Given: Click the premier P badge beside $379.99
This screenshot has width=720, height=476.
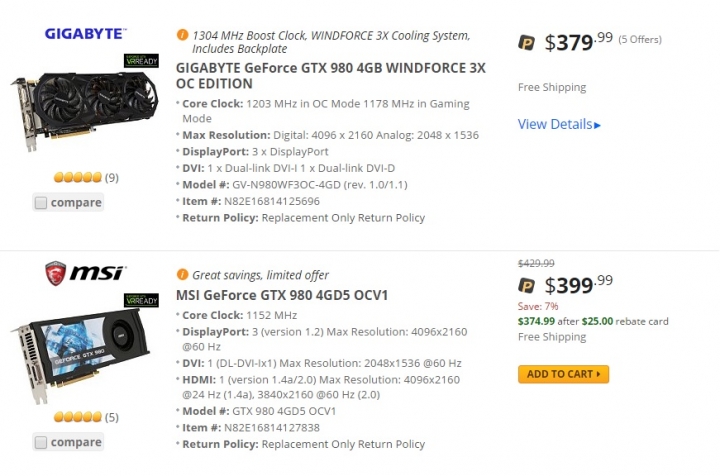Looking at the screenshot, I should pyautogui.click(x=527, y=43).
